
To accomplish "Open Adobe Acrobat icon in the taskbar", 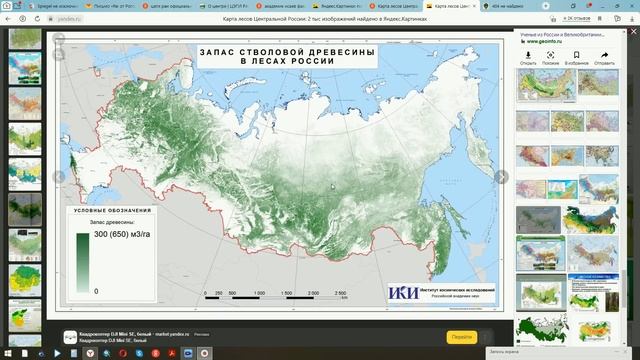I will pyautogui.click(x=172, y=353).
